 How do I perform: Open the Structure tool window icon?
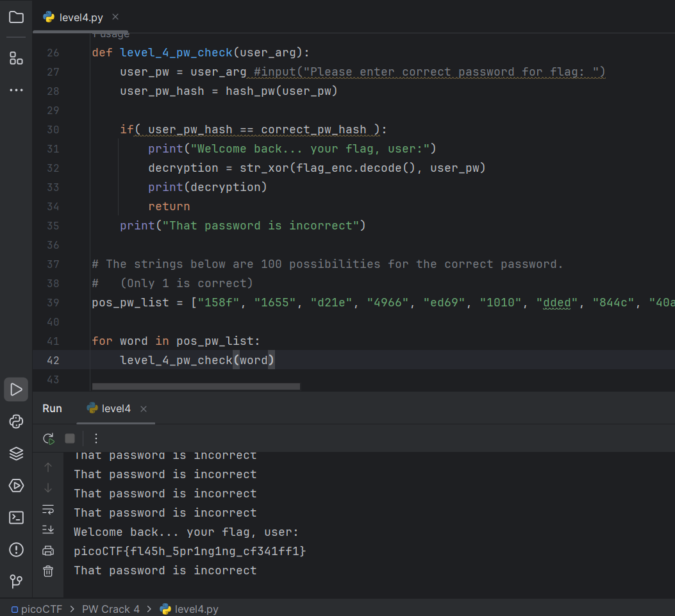16,59
